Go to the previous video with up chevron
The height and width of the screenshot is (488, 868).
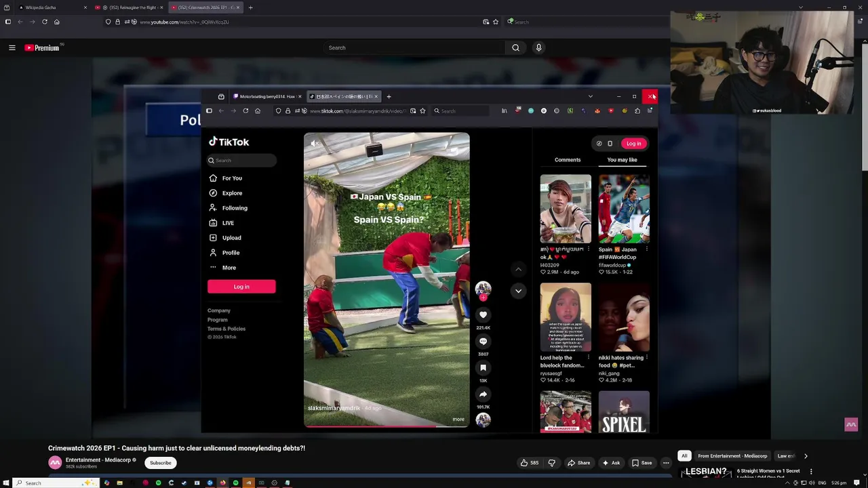518,269
